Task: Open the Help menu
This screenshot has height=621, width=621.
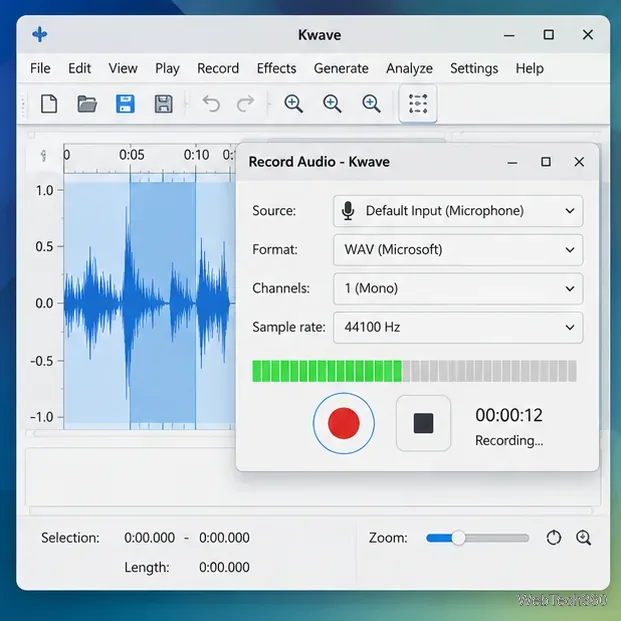Action: click(x=530, y=68)
